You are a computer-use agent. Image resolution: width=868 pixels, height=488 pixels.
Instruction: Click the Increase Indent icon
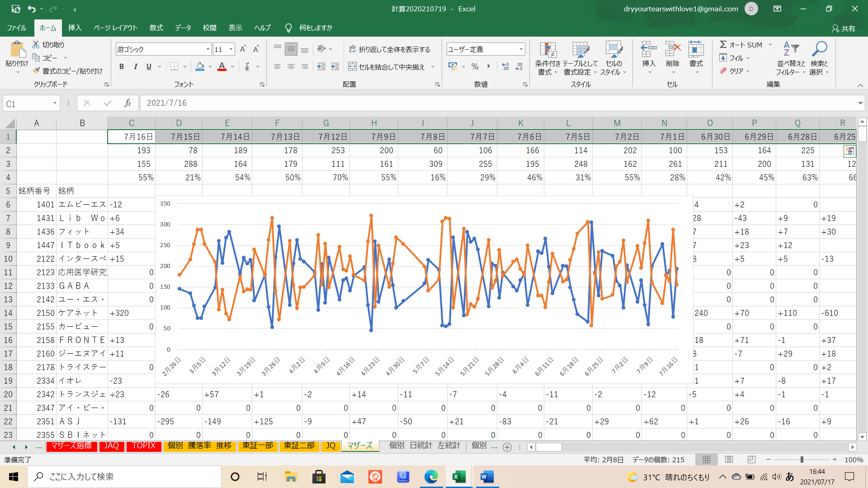[335, 67]
